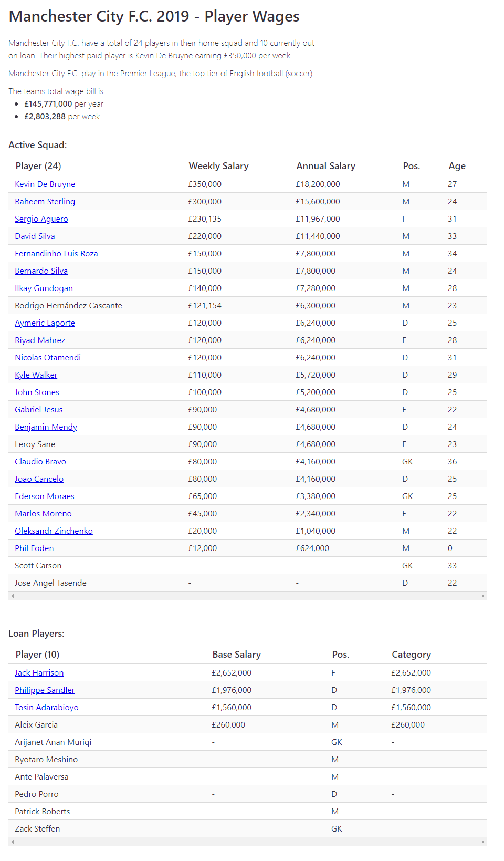Click the £18,200,000 annual salary cell
The image size is (504, 861).
318,184
